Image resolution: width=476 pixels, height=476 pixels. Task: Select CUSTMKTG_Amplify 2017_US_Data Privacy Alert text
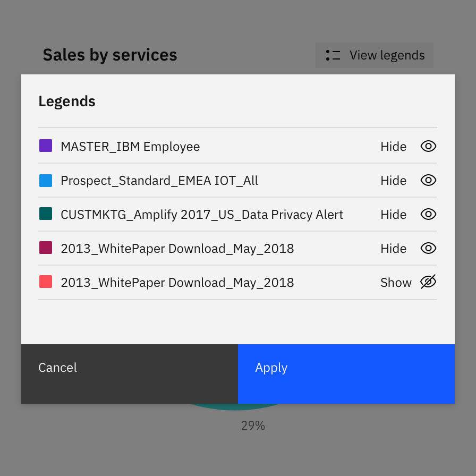pos(202,215)
